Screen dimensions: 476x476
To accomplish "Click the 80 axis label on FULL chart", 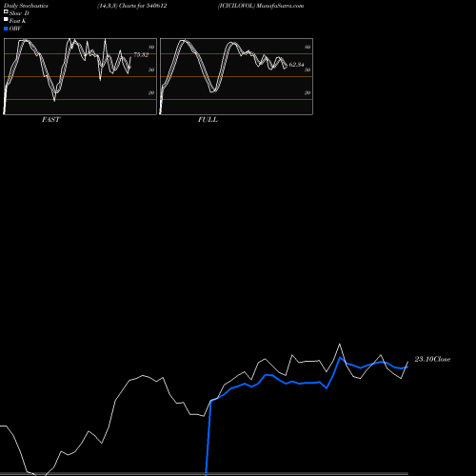I will pyautogui.click(x=307, y=47).
